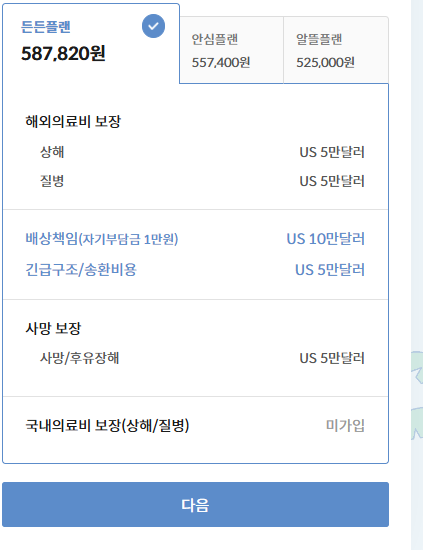Click the 사망/후유장해 US 5만달러 value
This screenshot has width=423, height=550.
(x=332, y=358)
